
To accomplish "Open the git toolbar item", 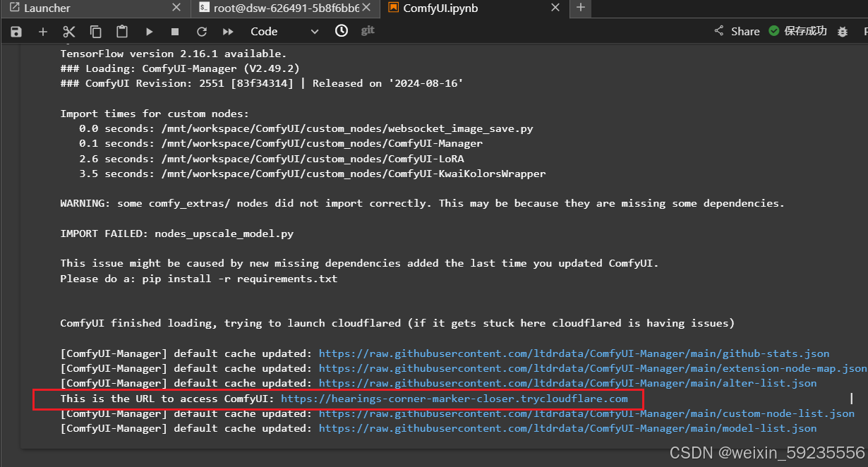I will tap(368, 31).
